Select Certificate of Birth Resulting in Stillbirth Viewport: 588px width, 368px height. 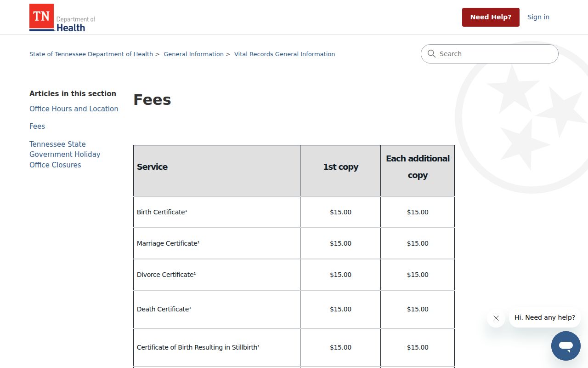pyautogui.click(x=198, y=347)
